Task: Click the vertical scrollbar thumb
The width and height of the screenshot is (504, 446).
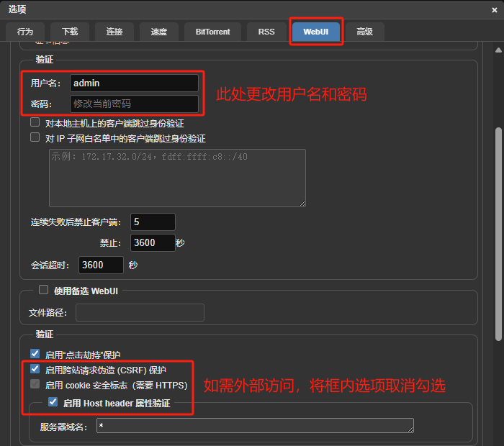Action: (x=498, y=234)
